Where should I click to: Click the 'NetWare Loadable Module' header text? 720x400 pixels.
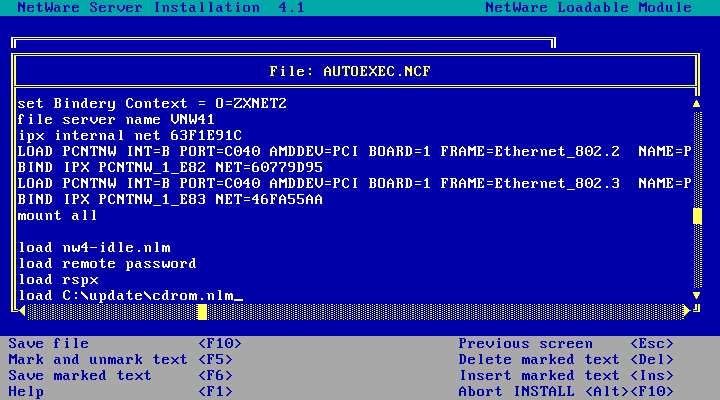point(588,8)
